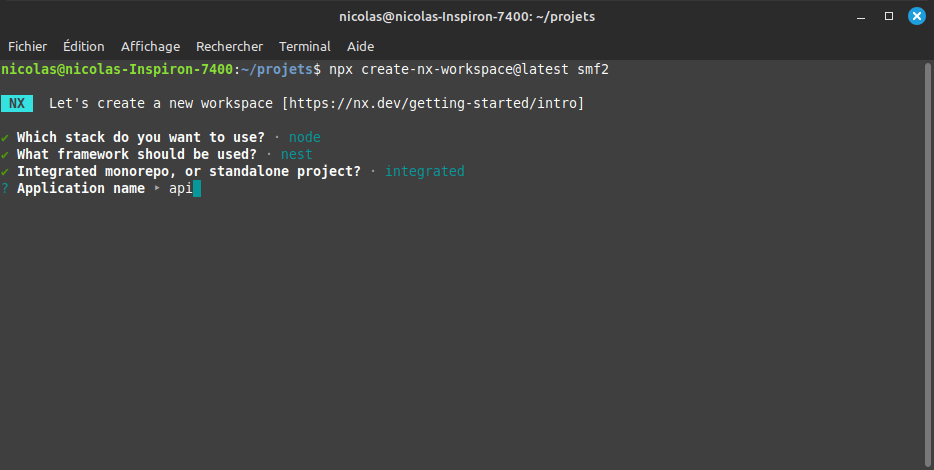
Task: Close the terminal window
Action: [915, 16]
